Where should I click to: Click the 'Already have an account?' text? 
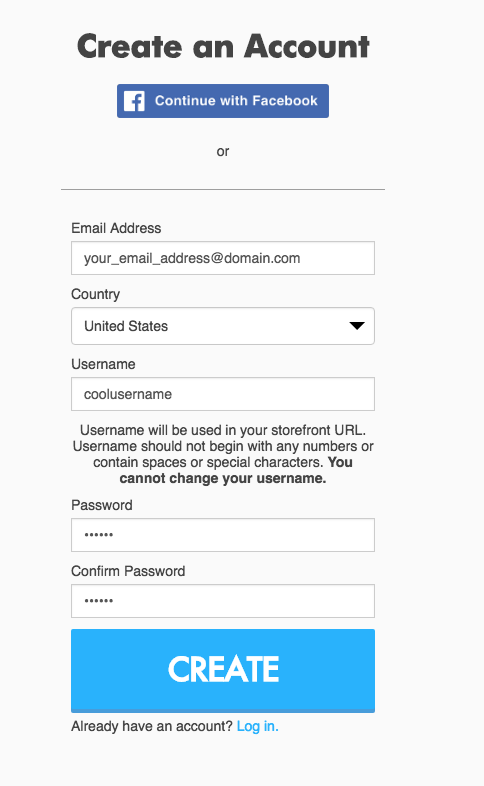coord(152,726)
